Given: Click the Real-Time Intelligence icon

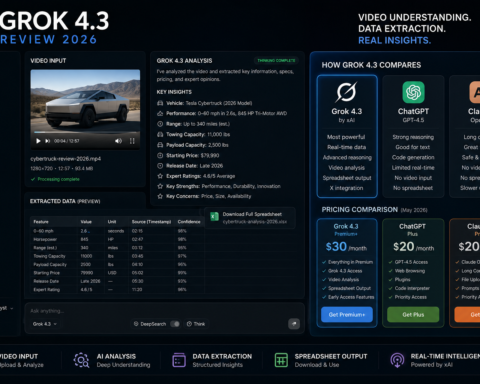Looking at the screenshot, I should point(397,360).
